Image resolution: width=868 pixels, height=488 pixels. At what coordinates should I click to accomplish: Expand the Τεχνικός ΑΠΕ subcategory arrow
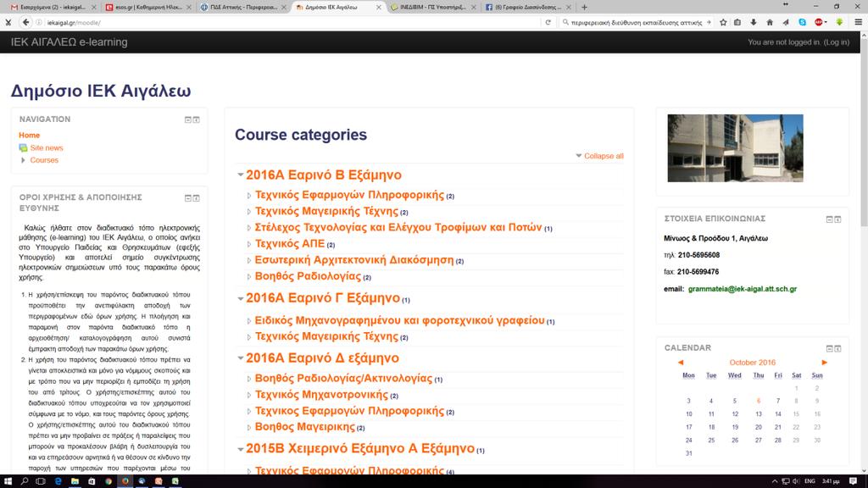pyautogui.click(x=249, y=244)
